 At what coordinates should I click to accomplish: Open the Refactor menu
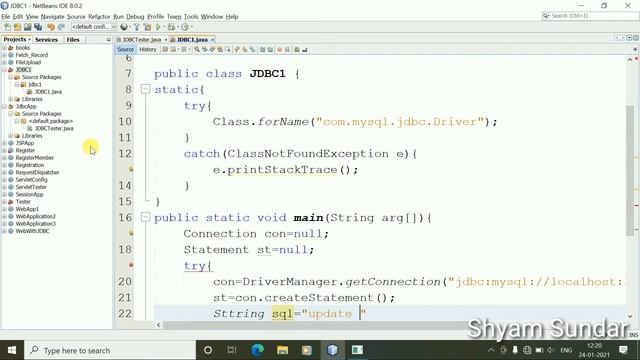click(x=99, y=17)
